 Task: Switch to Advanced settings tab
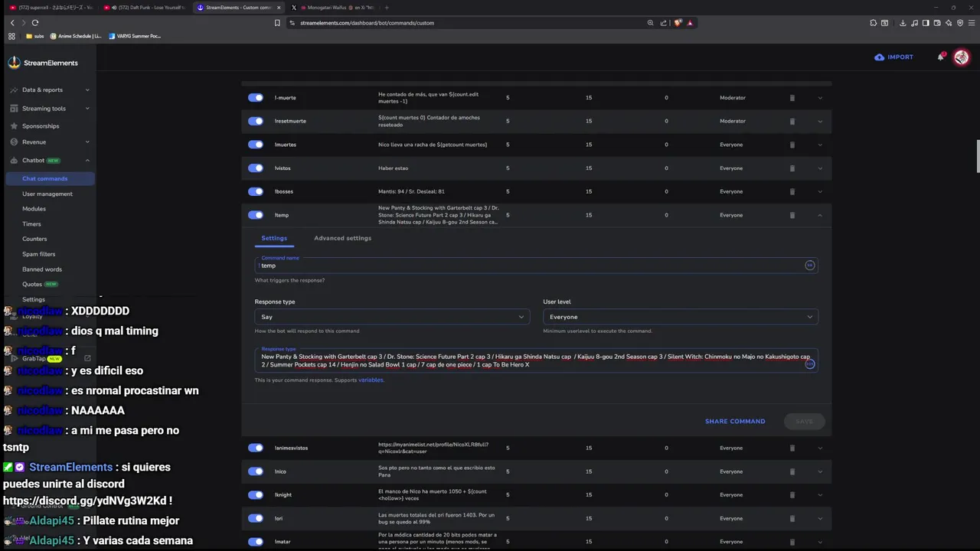[x=342, y=238]
